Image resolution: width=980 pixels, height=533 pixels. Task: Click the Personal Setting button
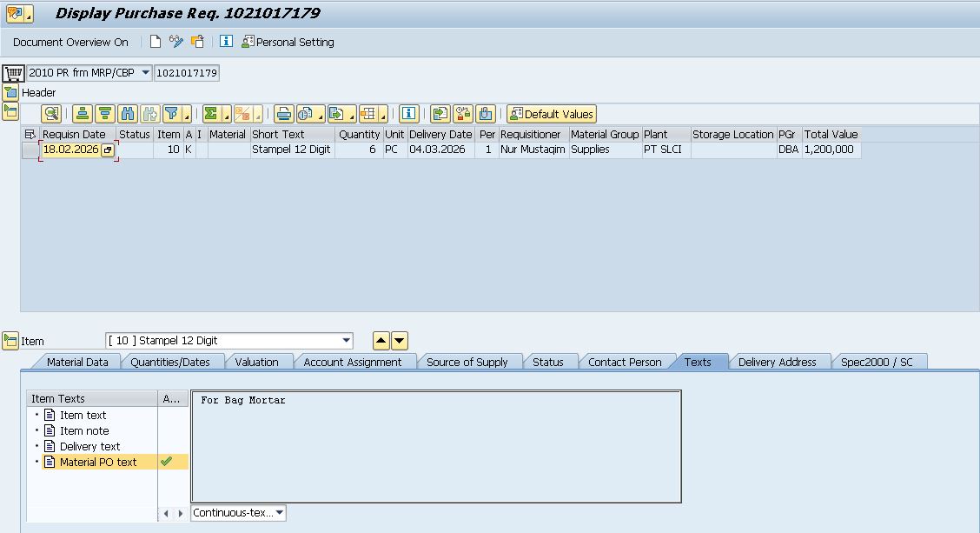[x=288, y=42]
